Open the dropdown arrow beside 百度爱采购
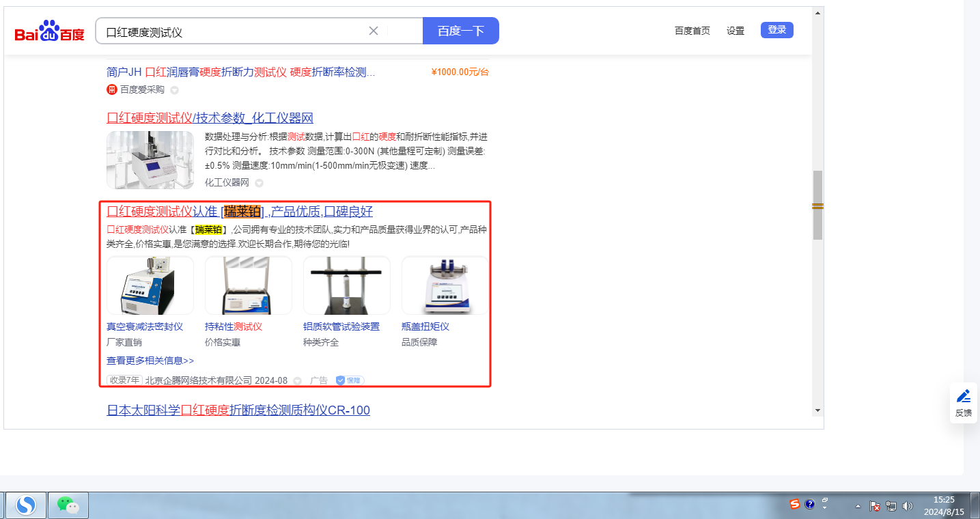 174,90
